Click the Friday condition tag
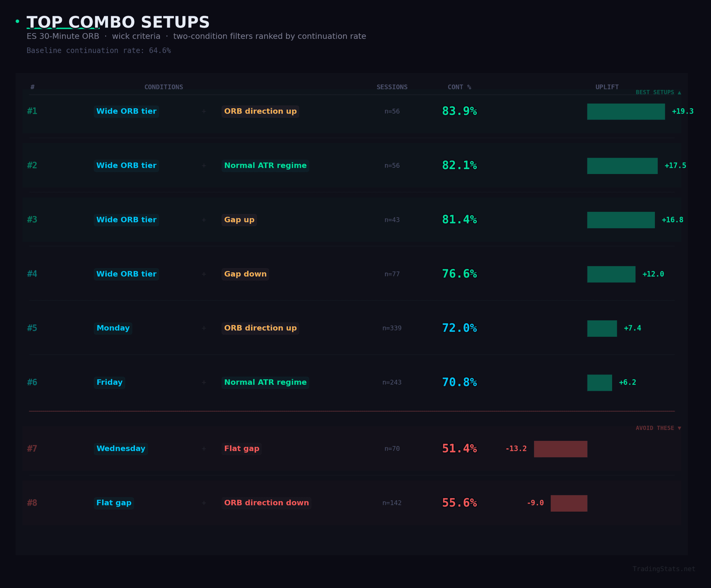Screen dimensions: 711x588 tap(109, 382)
